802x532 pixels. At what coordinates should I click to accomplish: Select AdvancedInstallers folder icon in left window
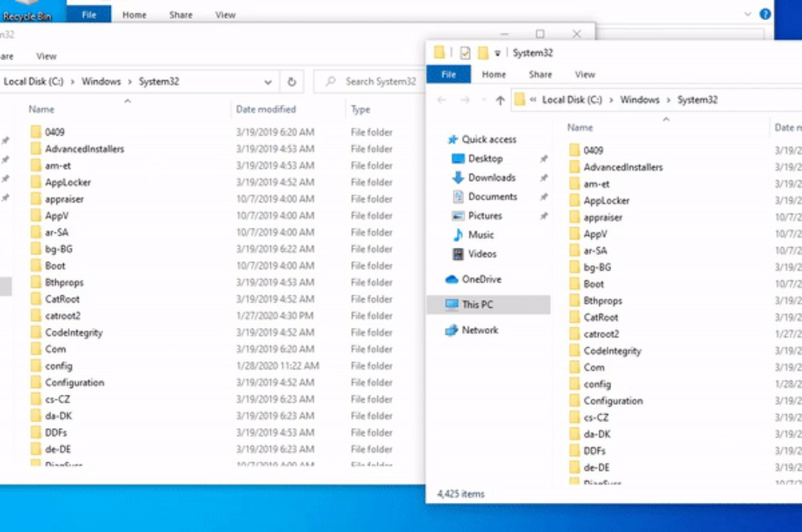click(36, 149)
